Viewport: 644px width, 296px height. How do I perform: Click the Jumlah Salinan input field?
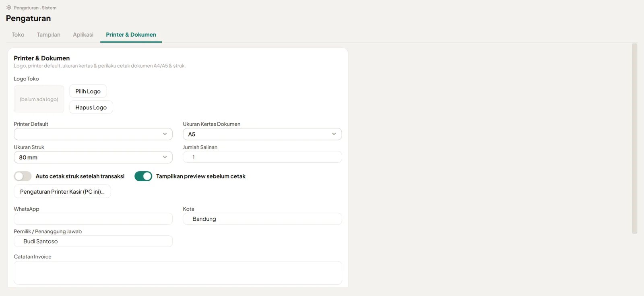tap(262, 157)
